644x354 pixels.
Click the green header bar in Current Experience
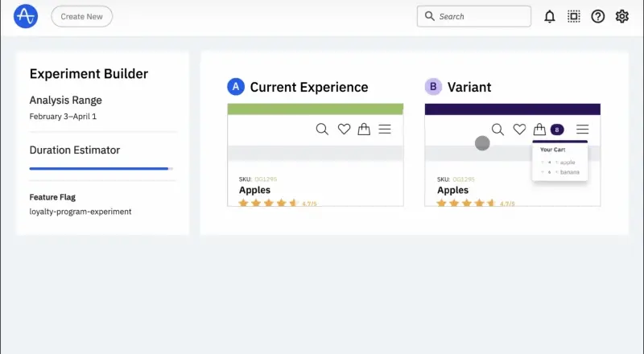(316, 109)
